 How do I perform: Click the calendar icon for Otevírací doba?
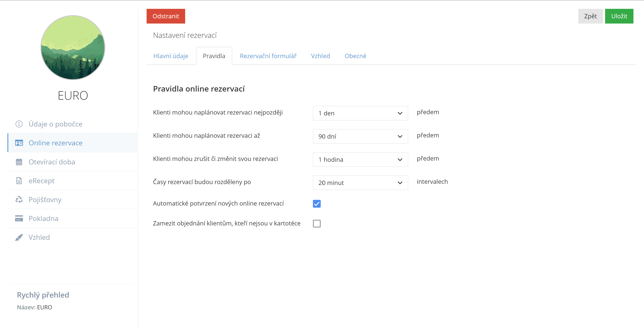(19, 162)
